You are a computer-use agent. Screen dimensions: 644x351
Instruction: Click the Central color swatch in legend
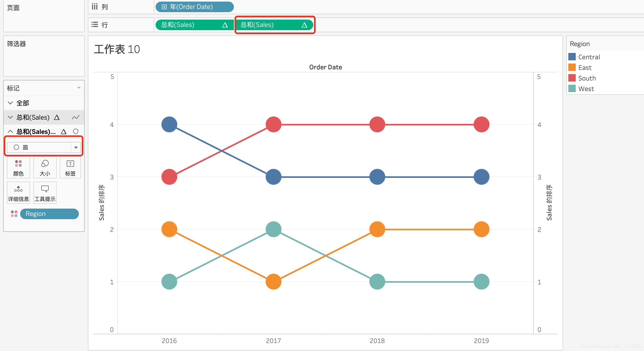tap(572, 57)
